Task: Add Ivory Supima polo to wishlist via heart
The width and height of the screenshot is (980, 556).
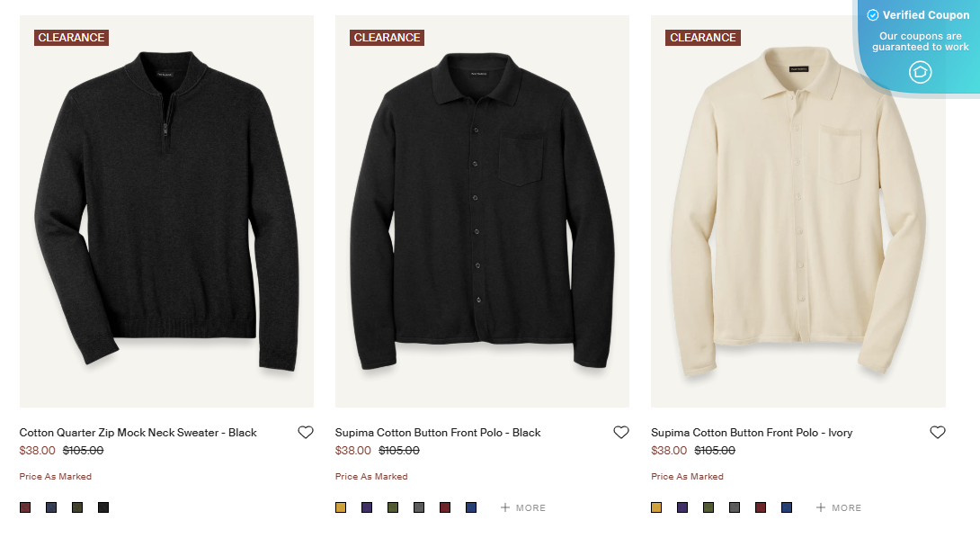Action: click(x=937, y=432)
